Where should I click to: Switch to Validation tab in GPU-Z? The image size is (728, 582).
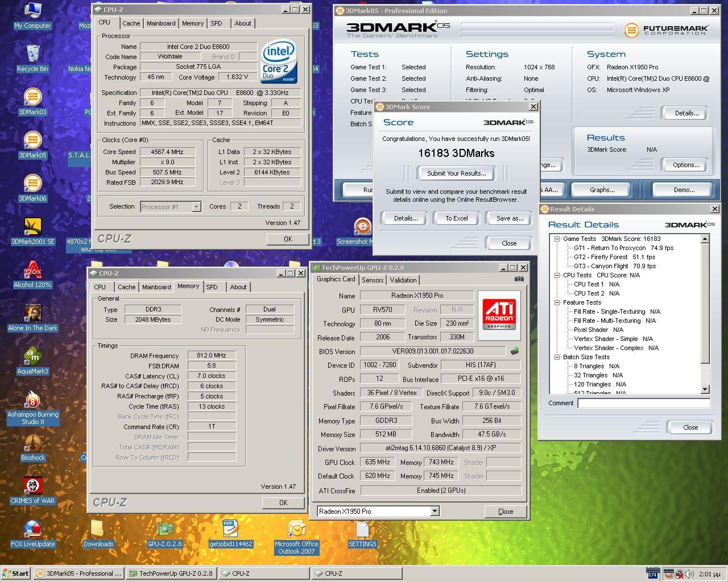tap(403, 280)
